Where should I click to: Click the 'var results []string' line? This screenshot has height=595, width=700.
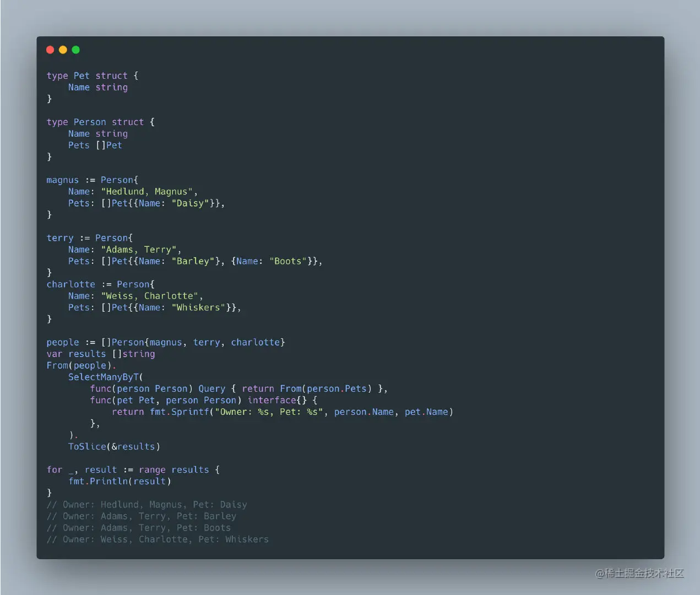[101, 354]
